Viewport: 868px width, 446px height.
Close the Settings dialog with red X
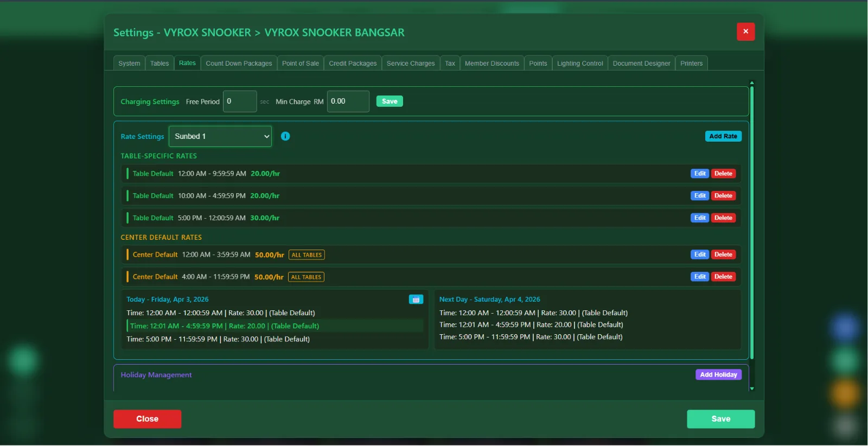click(745, 31)
